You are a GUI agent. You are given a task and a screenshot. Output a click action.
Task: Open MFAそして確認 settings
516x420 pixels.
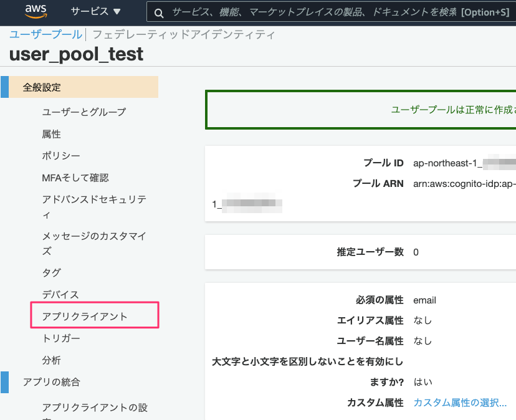coord(75,178)
